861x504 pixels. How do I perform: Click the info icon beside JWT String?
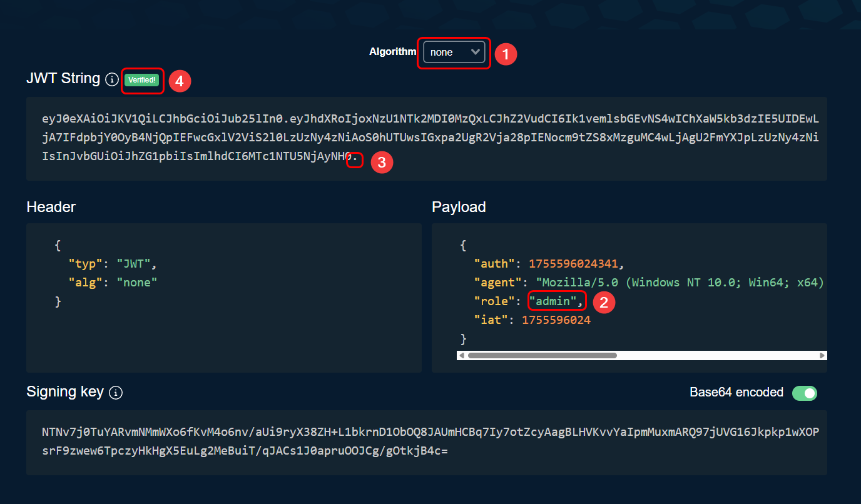pyautogui.click(x=112, y=79)
